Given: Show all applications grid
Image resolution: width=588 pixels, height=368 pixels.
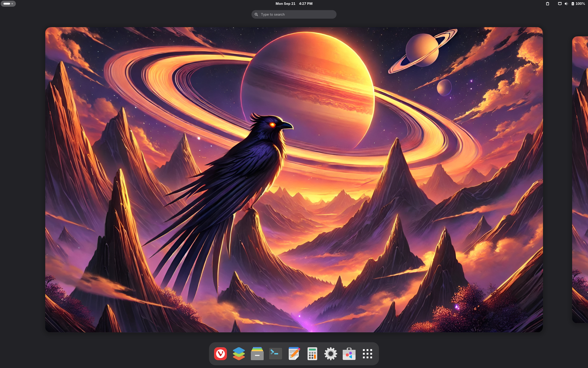Looking at the screenshot, I should (x=367, y=354).
